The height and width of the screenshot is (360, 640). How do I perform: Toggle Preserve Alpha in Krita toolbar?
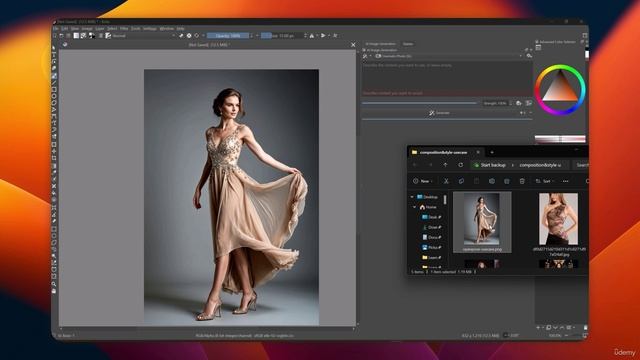coord(189,36)
